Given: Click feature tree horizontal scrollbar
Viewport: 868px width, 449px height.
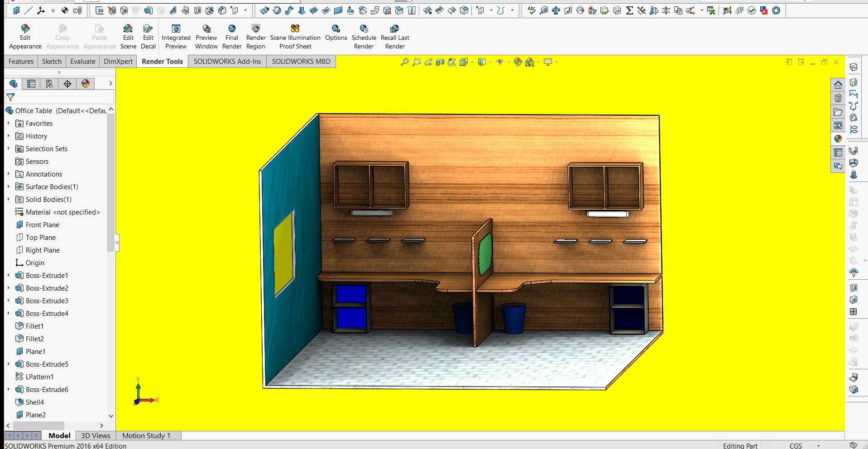Looking at the screenshot, I should pyautogui.click(x=38, y=425).
